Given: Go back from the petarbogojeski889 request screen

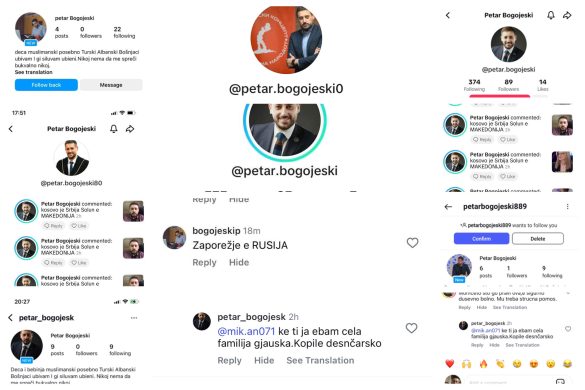Looking at the screenshot, I should pyautogui.click(x=448, y=207).
